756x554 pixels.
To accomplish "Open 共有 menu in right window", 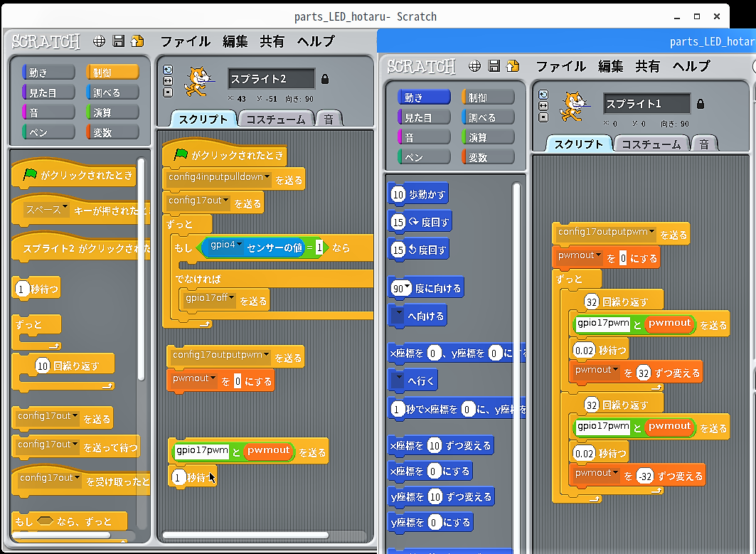I will pos(647,66).
